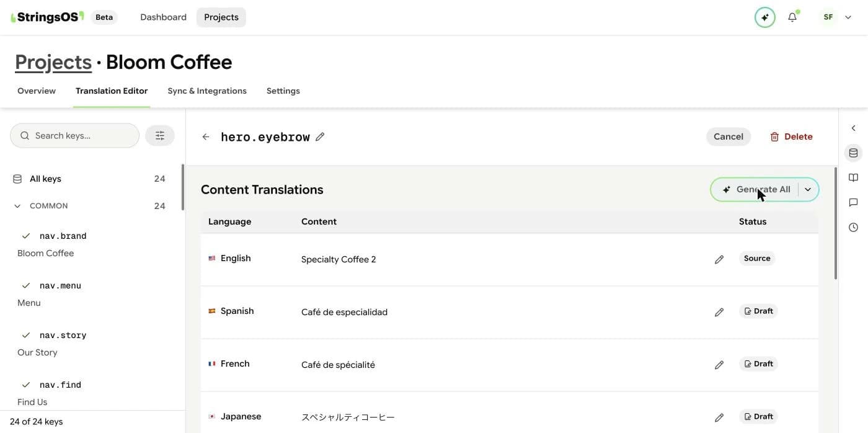Click the SF user avatar

[828, 17]
